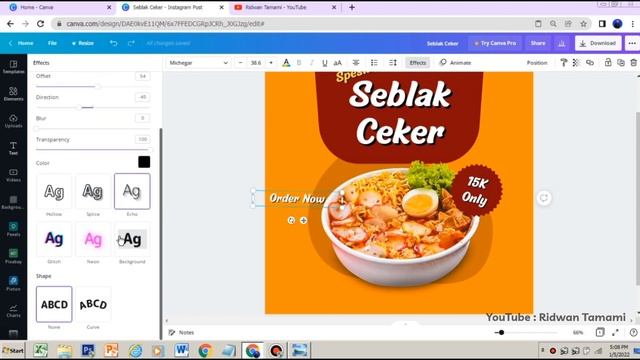Open the Charts sidebar panel
Image resolution: width=640 pixels, height=360 pixels.
click(x=13, y=311)
